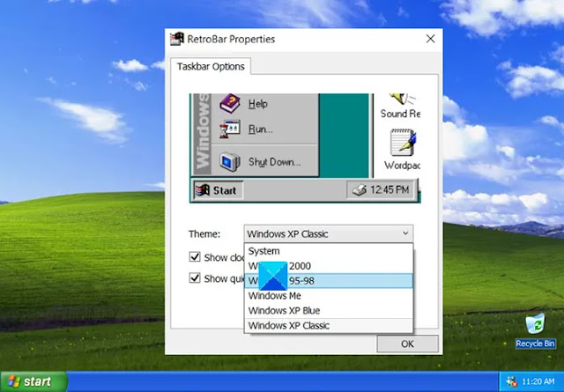Screen dimensions: 564x392
Task: Choose the Windows 2000 theme option
Action: click(329, 266)
